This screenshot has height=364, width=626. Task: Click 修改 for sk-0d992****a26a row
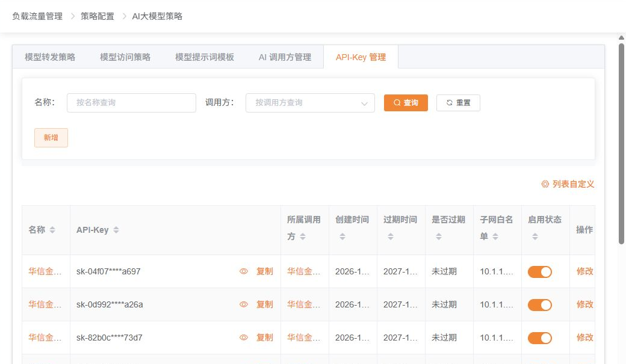[x=584, y=304]
